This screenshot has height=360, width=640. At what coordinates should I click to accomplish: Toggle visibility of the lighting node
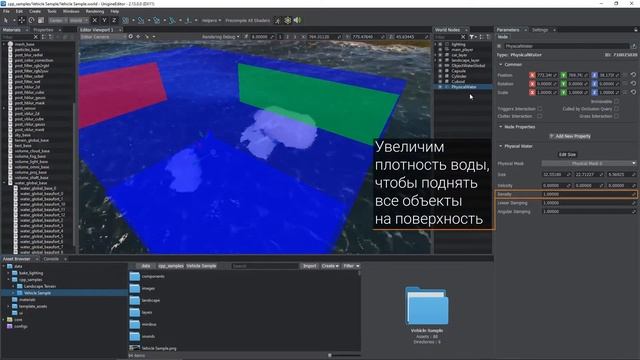point(440,44)
